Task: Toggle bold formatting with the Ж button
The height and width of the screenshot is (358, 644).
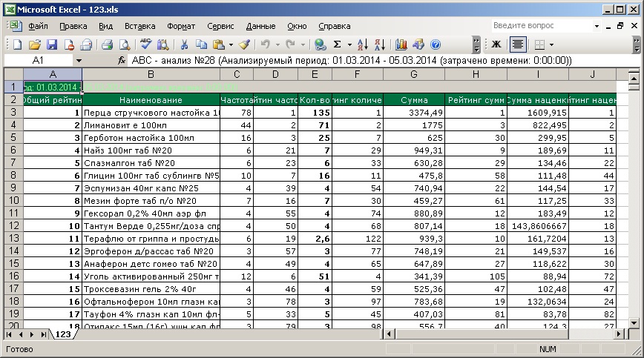Action: [496, 44]
